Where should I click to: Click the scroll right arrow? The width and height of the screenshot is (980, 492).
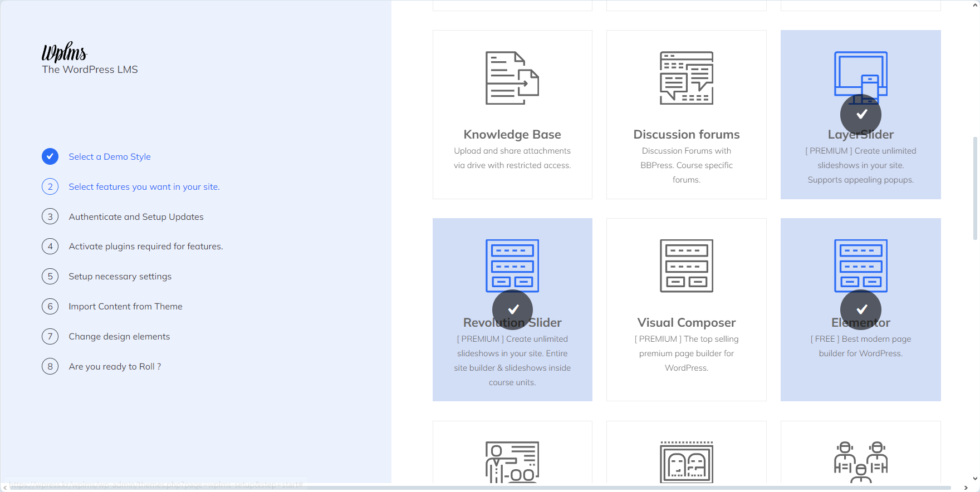tap(966, 488)
